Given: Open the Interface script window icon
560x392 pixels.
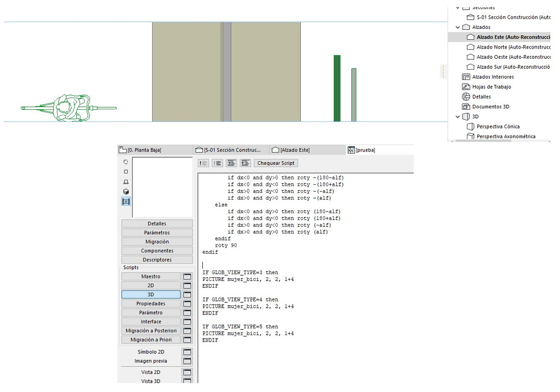Looking at the screenshot, I should coord(187,321).
